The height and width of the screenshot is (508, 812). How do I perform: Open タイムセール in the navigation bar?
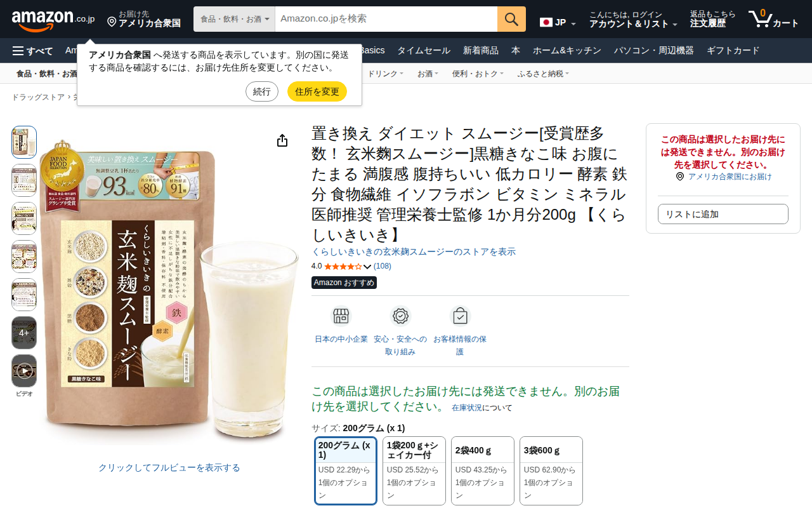pyautogui.click(x=424, y=51)
